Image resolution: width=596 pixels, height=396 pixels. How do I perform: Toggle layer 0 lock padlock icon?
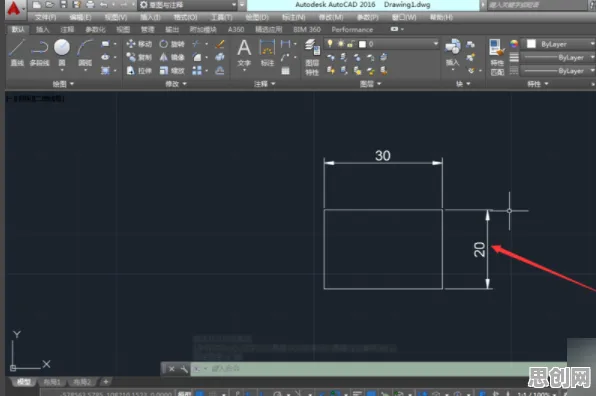[x=350, y=44]
